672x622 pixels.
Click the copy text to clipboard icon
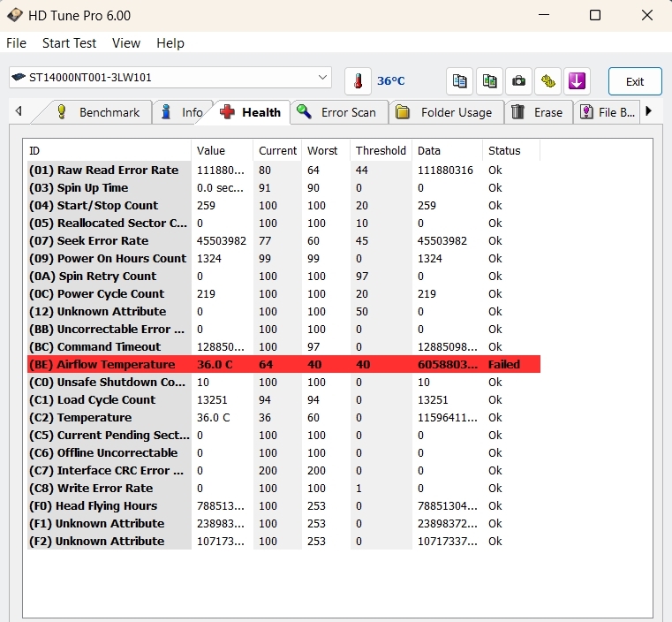pyautogui.click(x=459, y=81)
